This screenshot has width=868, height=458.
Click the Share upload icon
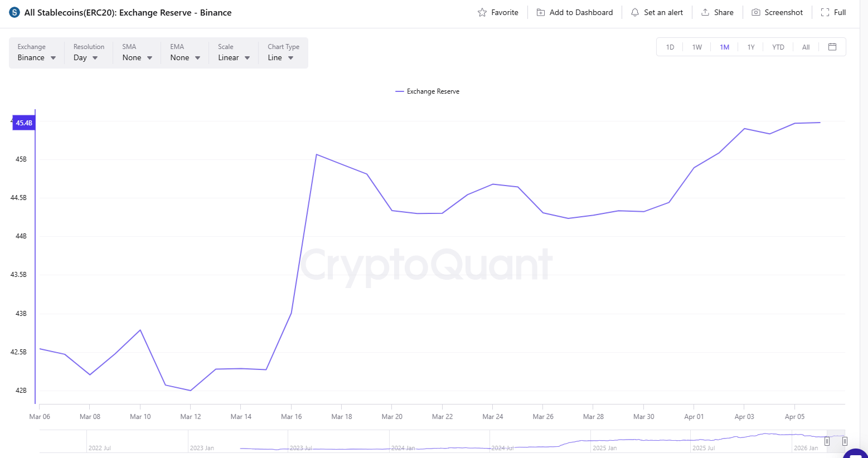[705, 12]
